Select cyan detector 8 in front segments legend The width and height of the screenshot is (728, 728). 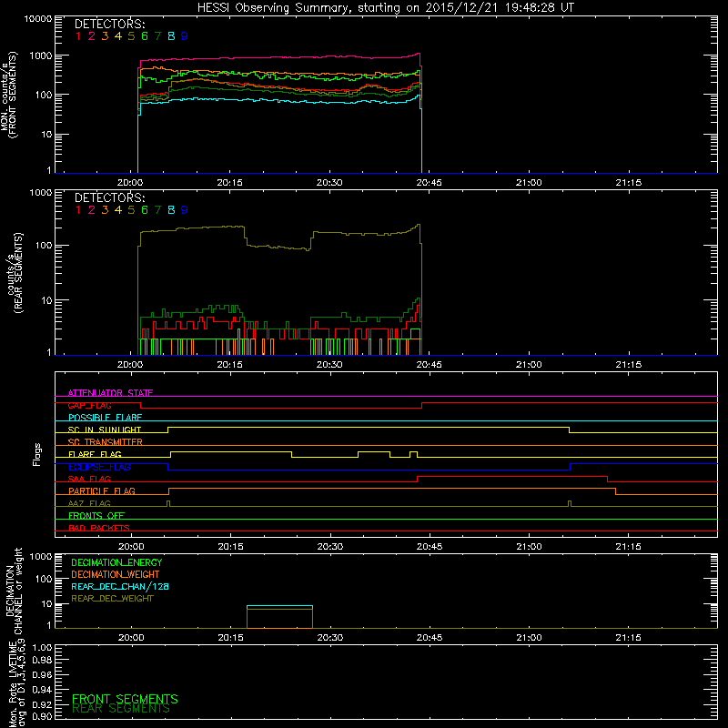[171, 36]
